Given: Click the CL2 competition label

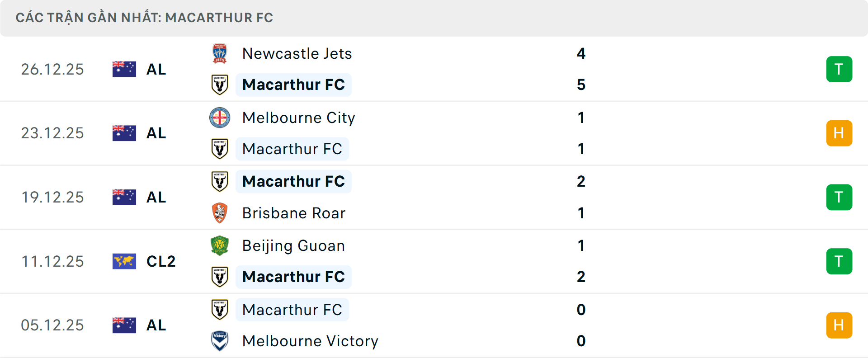Looking at the screenshot, I should 161,261.
